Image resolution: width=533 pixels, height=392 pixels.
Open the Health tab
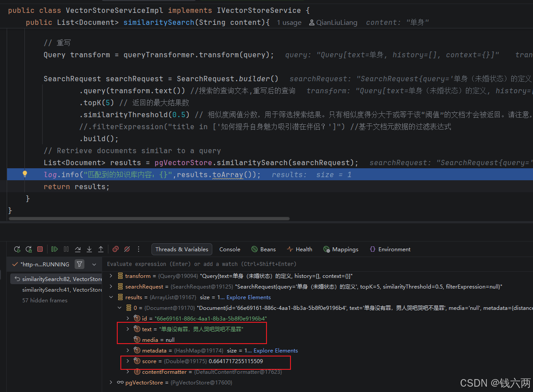tap(299, 249)
